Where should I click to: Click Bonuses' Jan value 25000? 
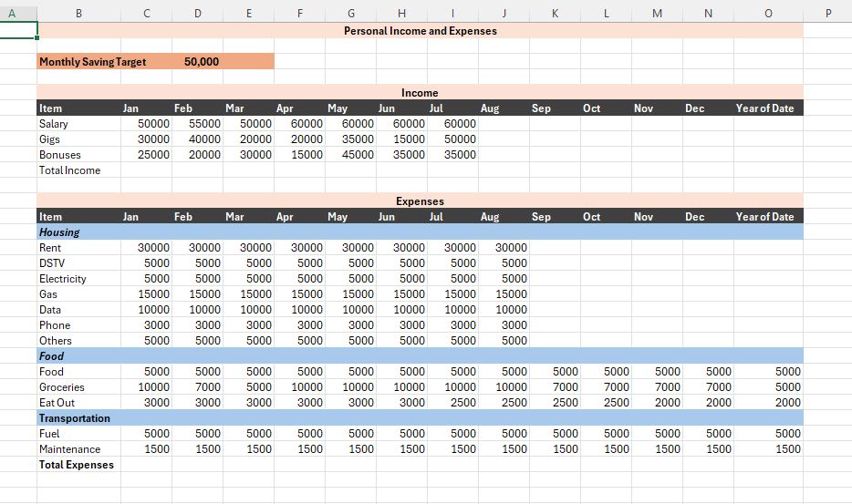(153, 155)
